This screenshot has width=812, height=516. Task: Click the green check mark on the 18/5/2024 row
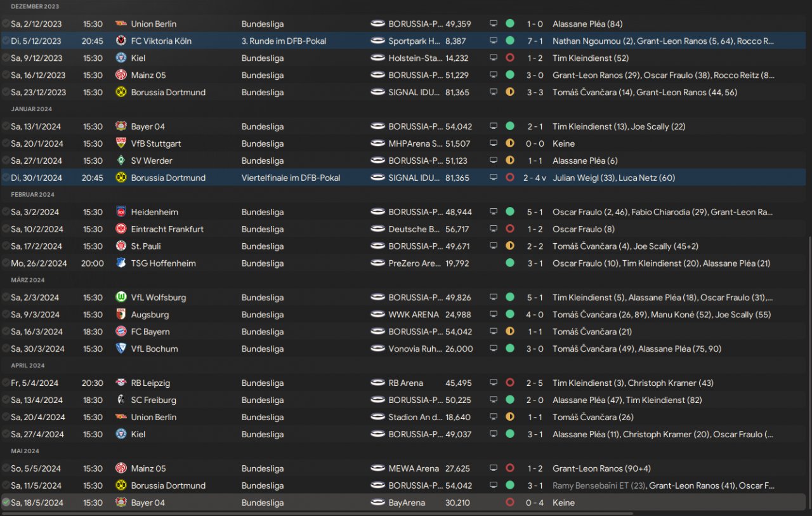point(6,503)
